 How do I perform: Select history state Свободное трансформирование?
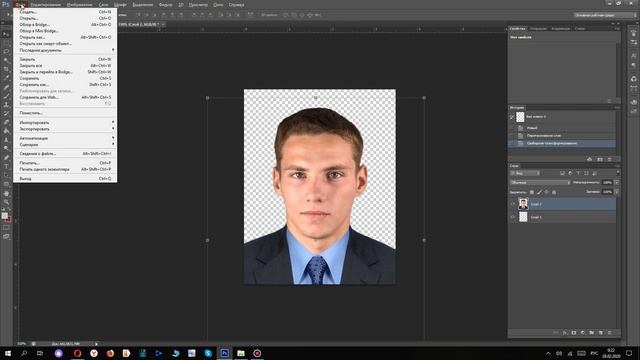(x=562, y=143)
